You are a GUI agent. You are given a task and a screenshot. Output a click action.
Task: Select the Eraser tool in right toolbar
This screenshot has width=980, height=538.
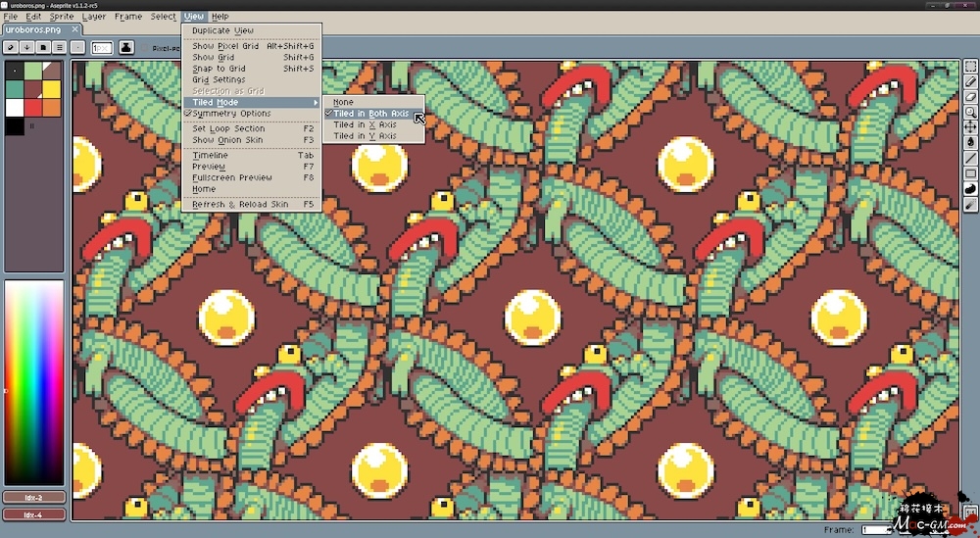(x=970, y=97)
